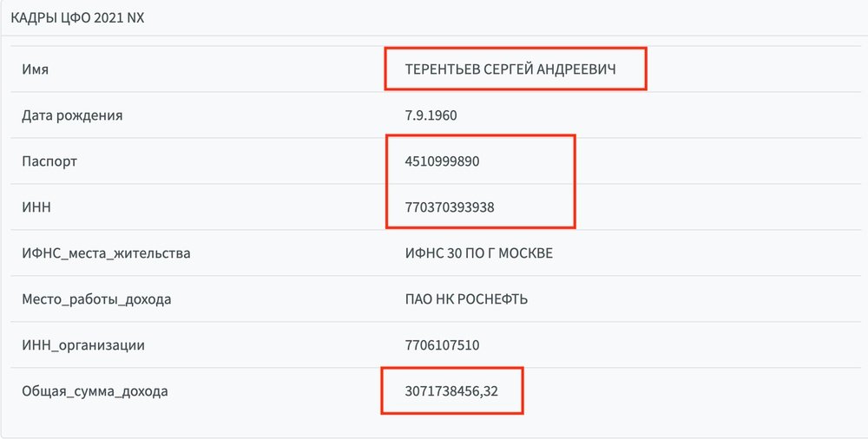Click the ИФНС_места_жительства field label
The height and width of the screenshot is (439, 868).
point(106,253)
